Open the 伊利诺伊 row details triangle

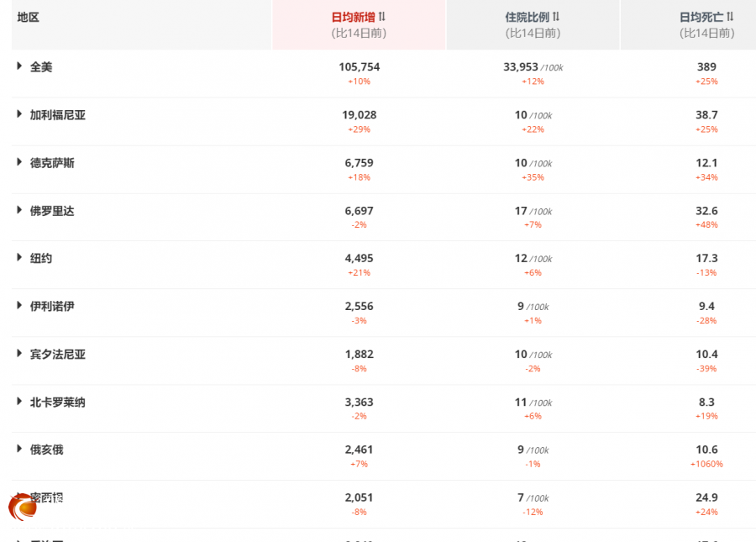click(x=19, y=306)
